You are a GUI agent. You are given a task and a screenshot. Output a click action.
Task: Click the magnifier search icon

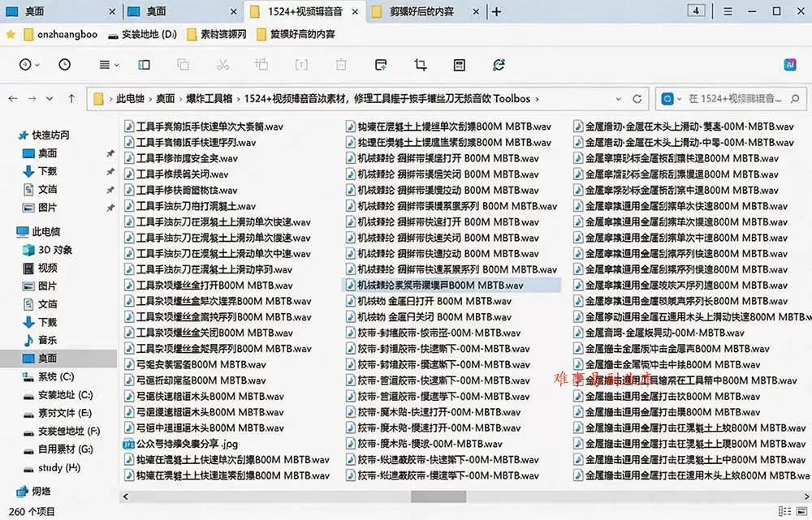tap(795, 98)
